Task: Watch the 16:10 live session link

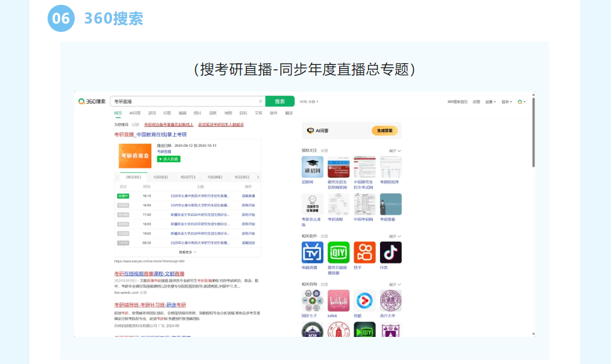Action: 248,196
